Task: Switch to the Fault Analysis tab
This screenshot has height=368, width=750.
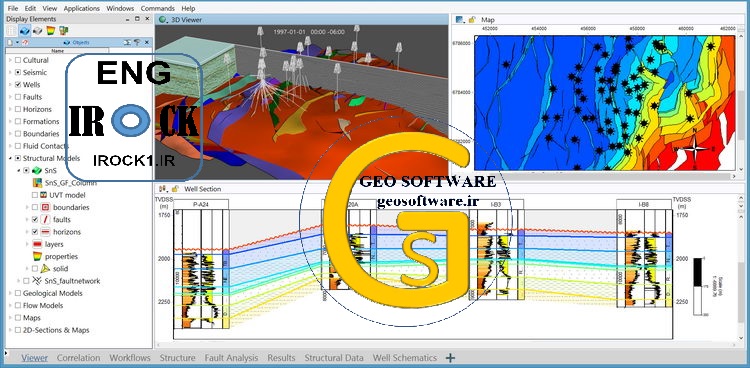Action: click(231, 357)
